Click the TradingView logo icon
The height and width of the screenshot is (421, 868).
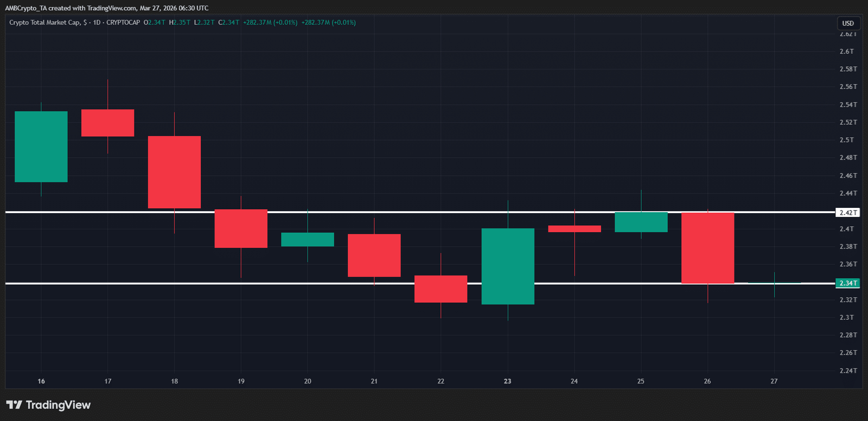[14, 405]
